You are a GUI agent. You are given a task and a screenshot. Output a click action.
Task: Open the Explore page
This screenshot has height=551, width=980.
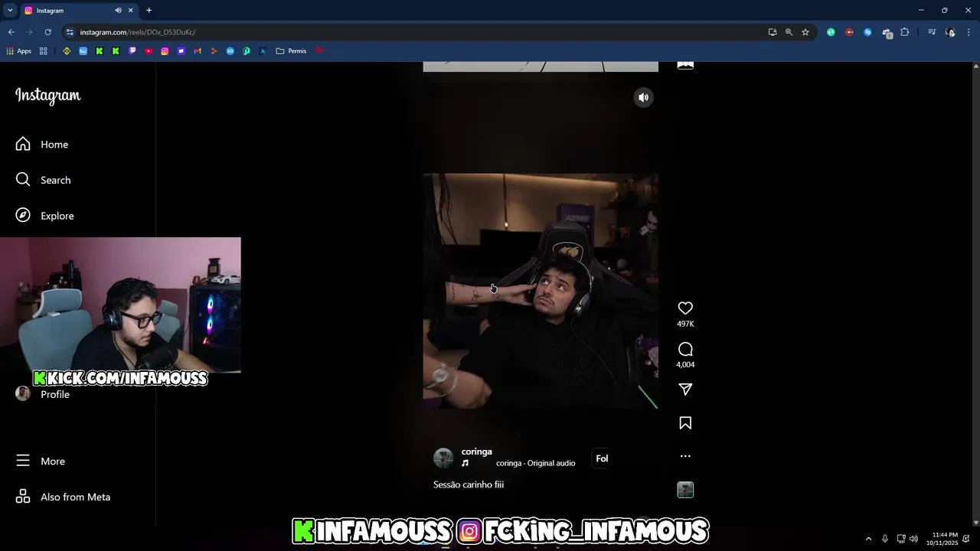57,216
